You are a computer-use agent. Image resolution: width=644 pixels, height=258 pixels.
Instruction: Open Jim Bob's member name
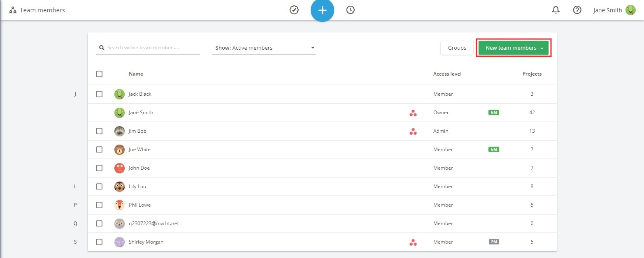pyautogui.click(x=137, y=131)
